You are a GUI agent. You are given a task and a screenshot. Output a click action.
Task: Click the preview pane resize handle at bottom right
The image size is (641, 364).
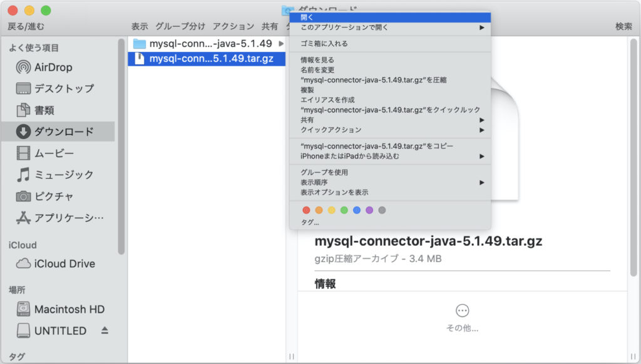click(633, 356)
